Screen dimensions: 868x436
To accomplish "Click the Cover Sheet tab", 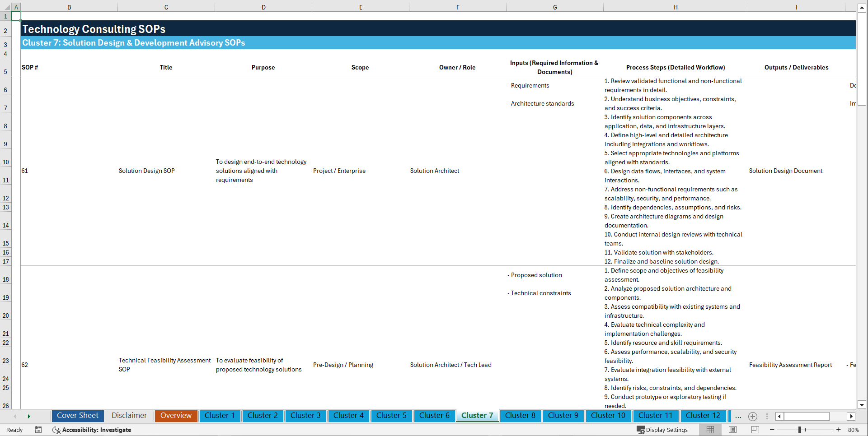I will [x=77, y=416].
